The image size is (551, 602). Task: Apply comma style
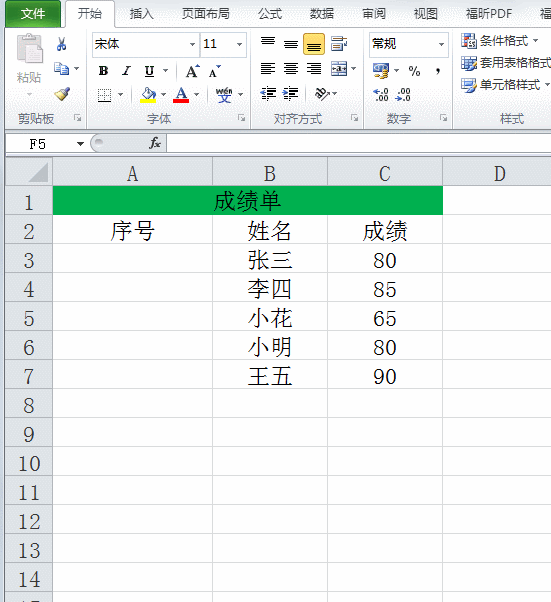(437, 71)
